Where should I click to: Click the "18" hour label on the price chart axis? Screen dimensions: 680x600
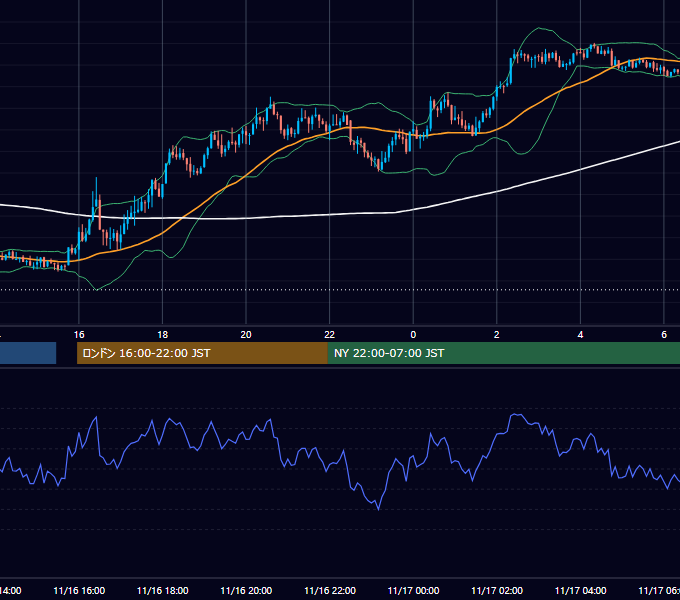pyautogui.click(x=163, y=335)
